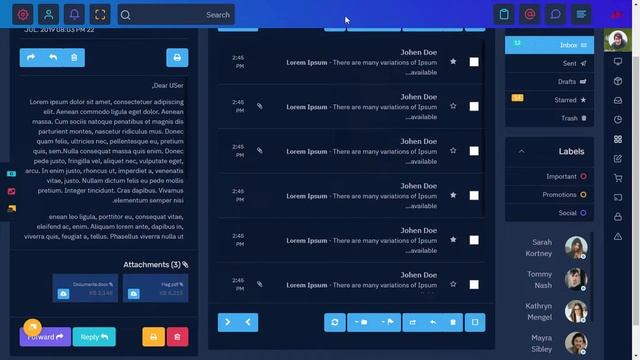This screenshot has width=640, height=360.
Task: Open Sarah Kortney contact
Action: pos(556,248)
